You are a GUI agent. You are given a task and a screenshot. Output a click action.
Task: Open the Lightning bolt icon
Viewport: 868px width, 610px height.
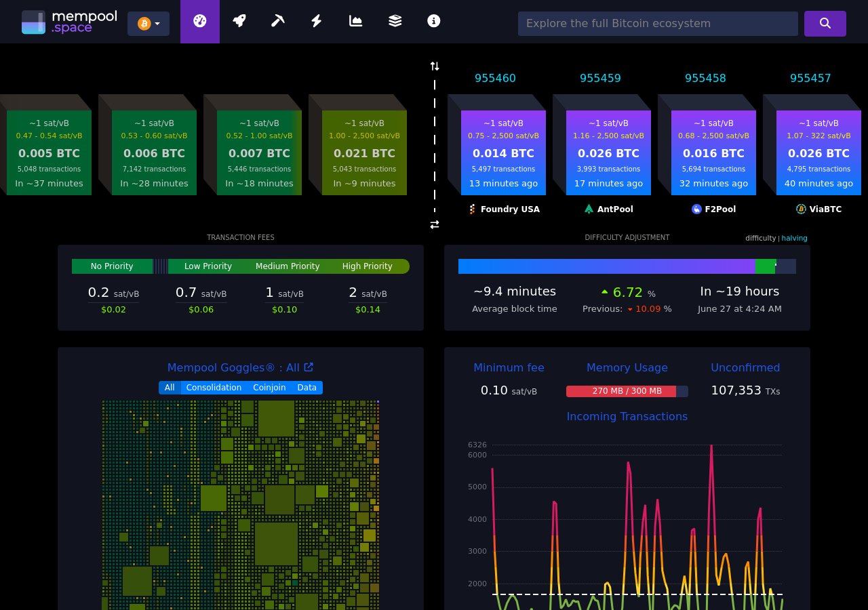tap(317, 22)
